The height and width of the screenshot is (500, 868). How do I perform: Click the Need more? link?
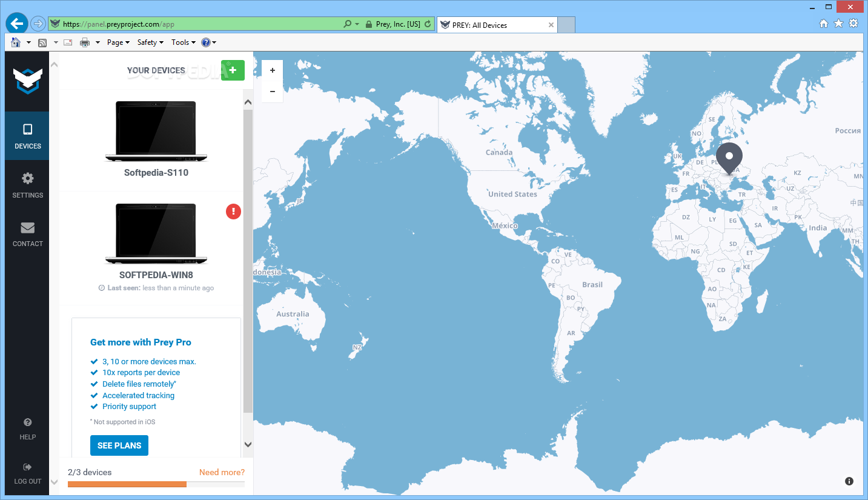click(222, 472)
